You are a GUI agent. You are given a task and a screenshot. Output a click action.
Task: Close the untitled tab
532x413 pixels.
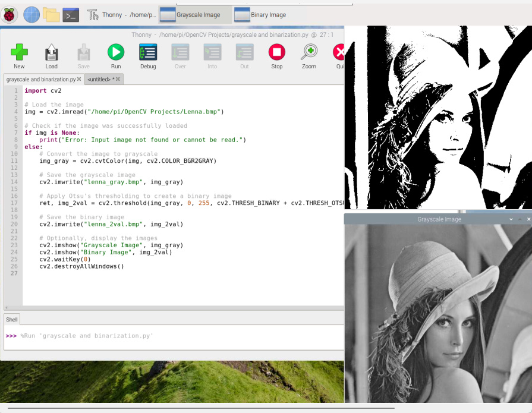pyautogui.click(x=118, y=79)
